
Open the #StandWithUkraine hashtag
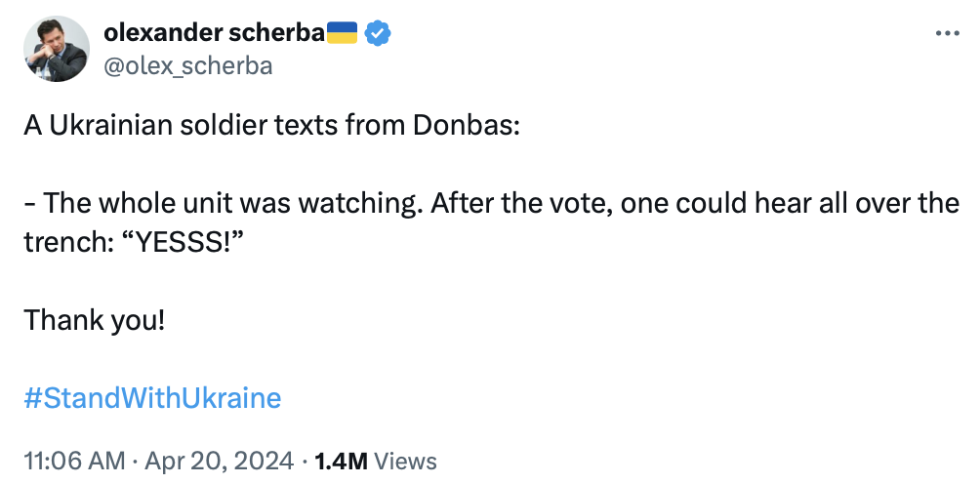point(152,398)
